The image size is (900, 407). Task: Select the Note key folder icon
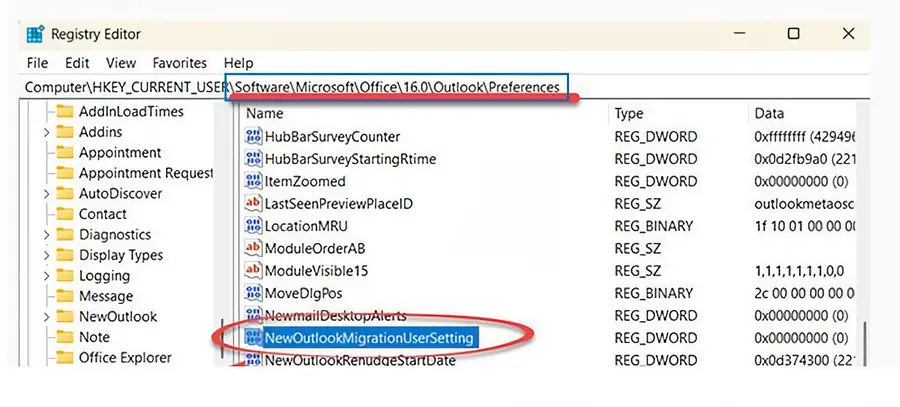click(65, 338)
